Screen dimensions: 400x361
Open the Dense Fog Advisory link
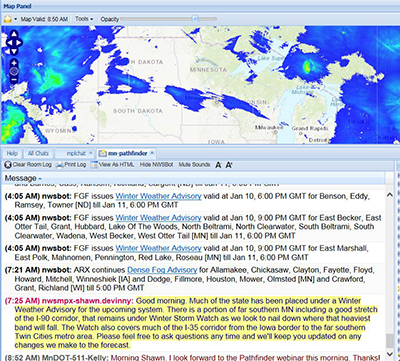coord(162,270)
